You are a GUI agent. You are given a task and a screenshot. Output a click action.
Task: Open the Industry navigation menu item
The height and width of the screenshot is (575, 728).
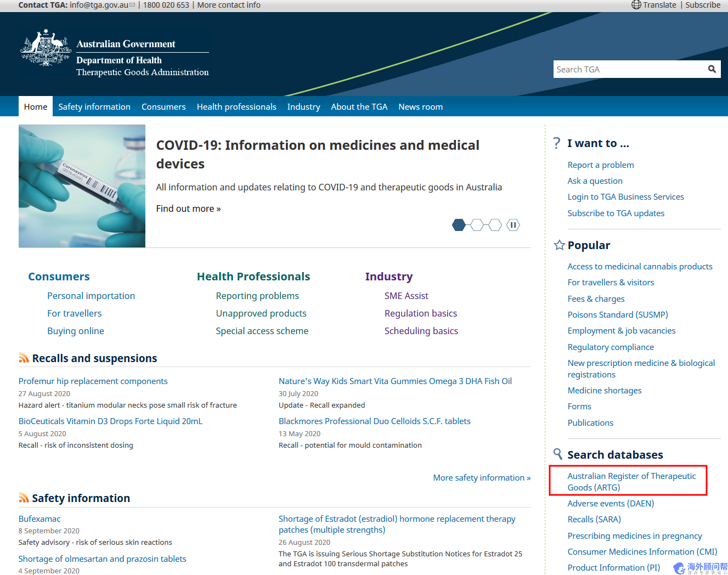(303, 106)
